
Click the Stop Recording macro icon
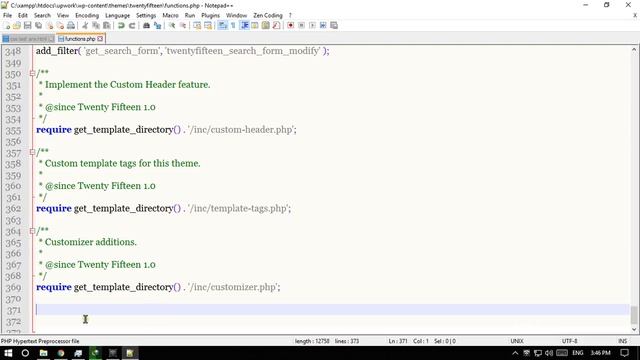click(301, 25)
